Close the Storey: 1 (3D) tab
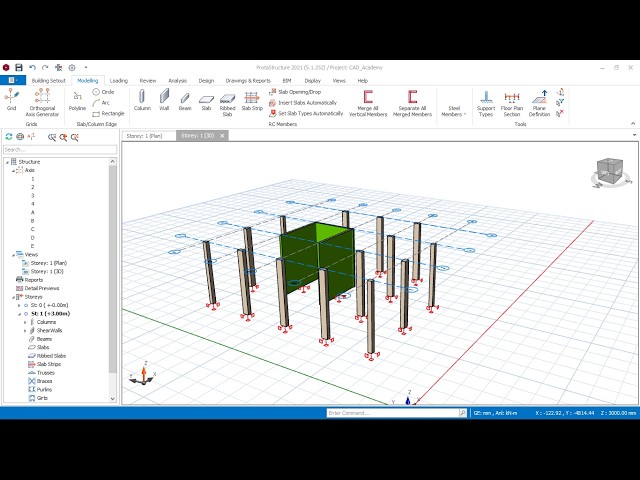Viewport: 640px width, 480px height. 222,136
